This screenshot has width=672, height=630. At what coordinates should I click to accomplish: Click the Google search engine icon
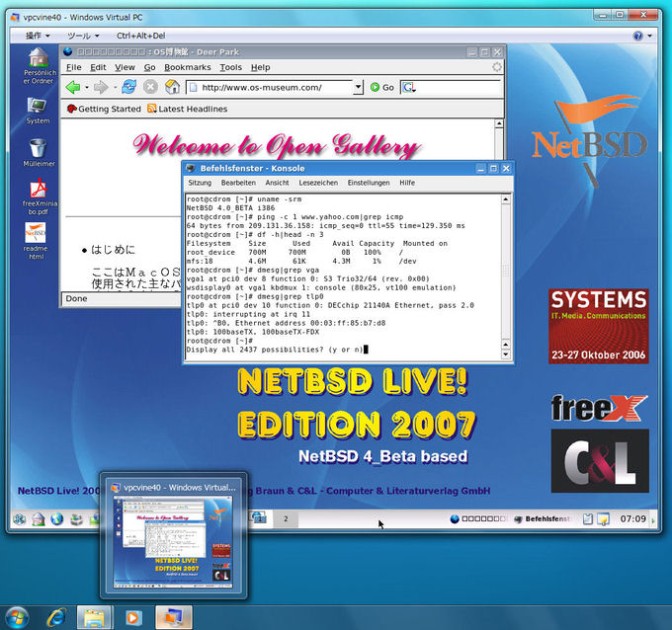tap(408, 87)
